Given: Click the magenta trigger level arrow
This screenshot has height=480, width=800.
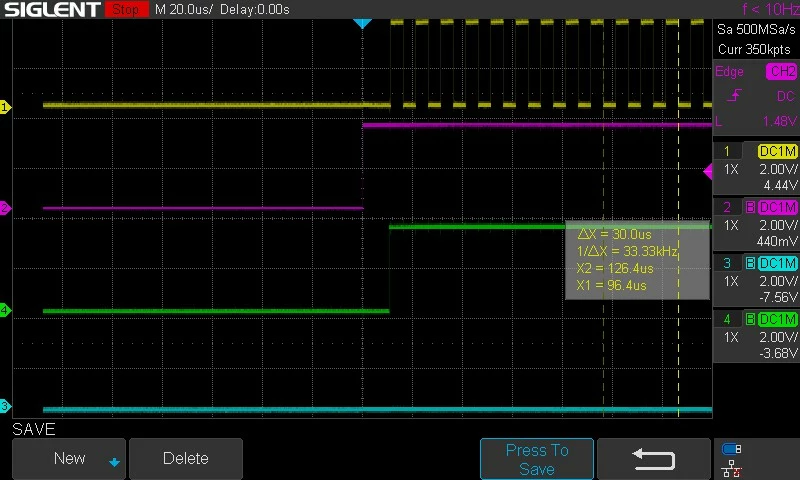Looking at the screenshot, I should pyautogui.click(x=708, y=171).
